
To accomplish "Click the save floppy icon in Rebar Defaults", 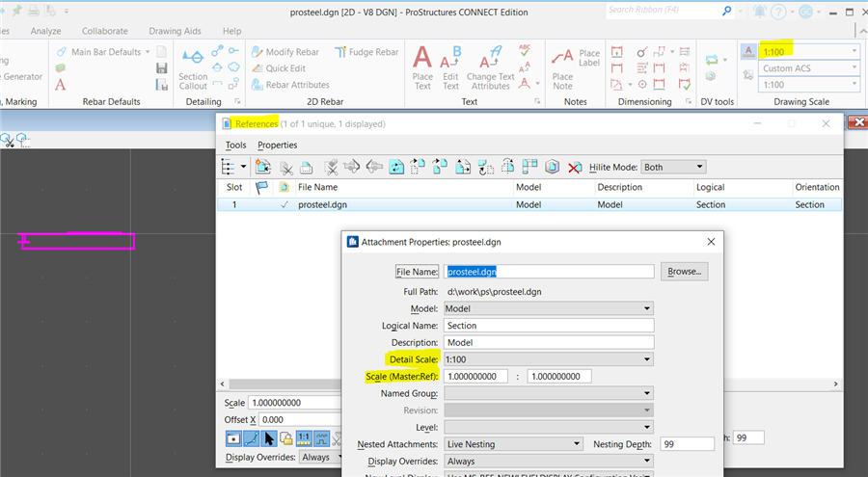I will tap(162, 68).
